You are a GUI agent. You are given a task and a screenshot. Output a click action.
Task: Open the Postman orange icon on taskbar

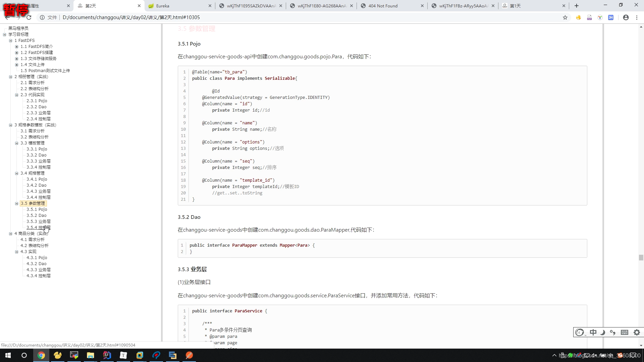(x=189, y=355)
